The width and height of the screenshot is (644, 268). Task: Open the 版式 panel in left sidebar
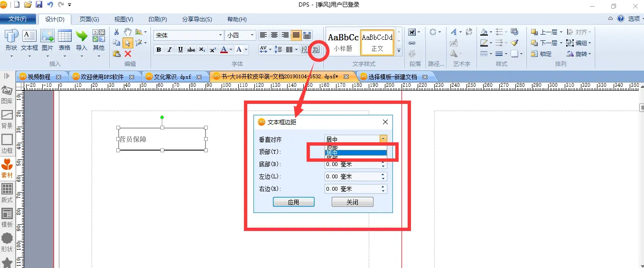click(7, 193)
